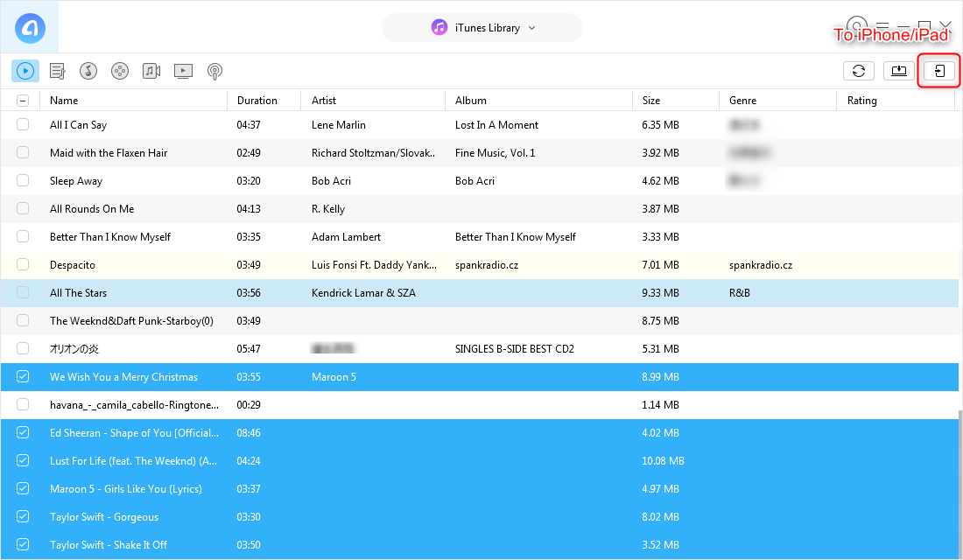This screenshot has width=963, height=560.
Task: Click 'The Weeknd&Daft Punk-Starboy(0)' title
Action: [131, 320]
